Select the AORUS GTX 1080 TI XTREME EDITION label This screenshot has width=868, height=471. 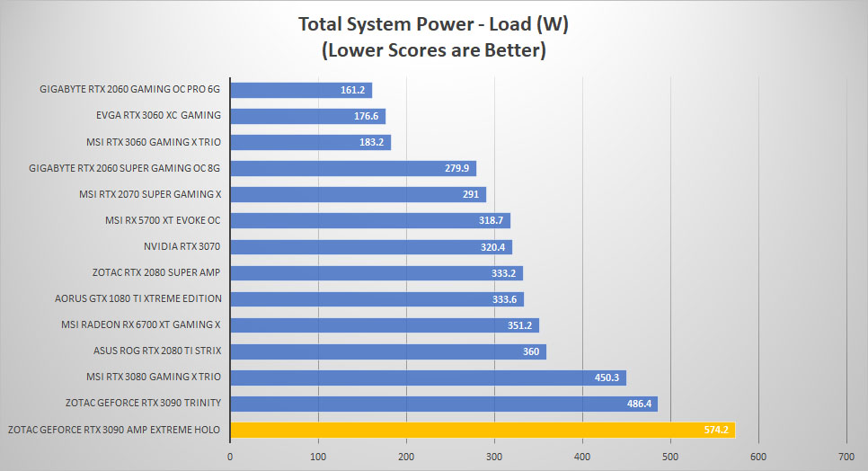[x=137, y=298]
